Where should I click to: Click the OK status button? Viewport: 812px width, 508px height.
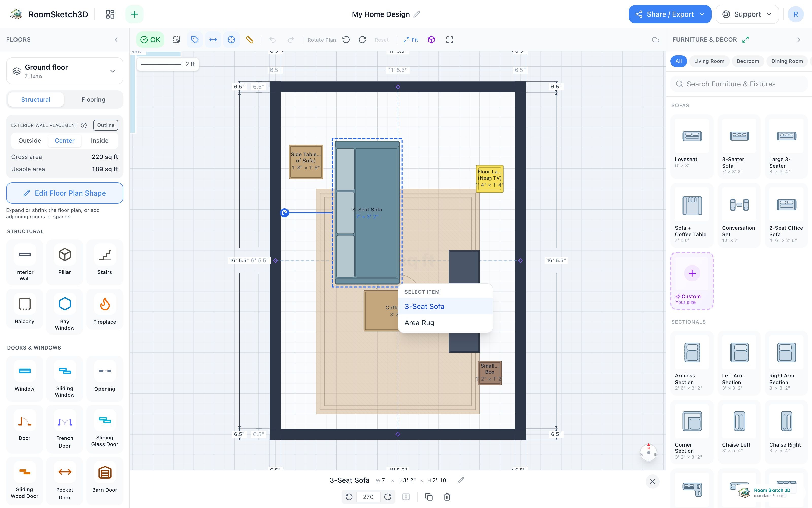(150, 40)
